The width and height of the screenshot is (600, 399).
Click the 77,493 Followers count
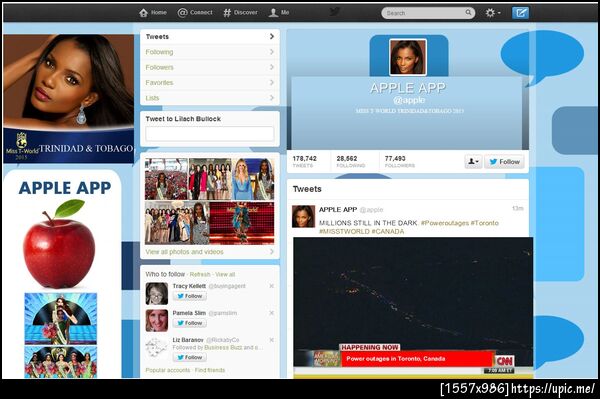pyautogui.click(x=399, y=161)
